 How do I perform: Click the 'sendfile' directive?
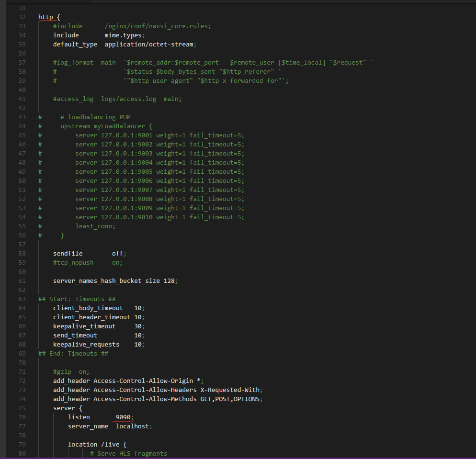(x=68, y=254)
